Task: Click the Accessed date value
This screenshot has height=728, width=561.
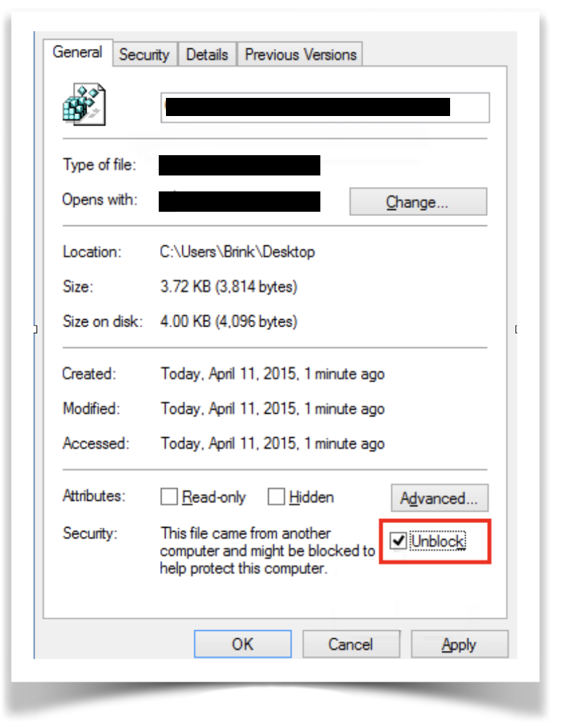Action: [x=273, y=444]
